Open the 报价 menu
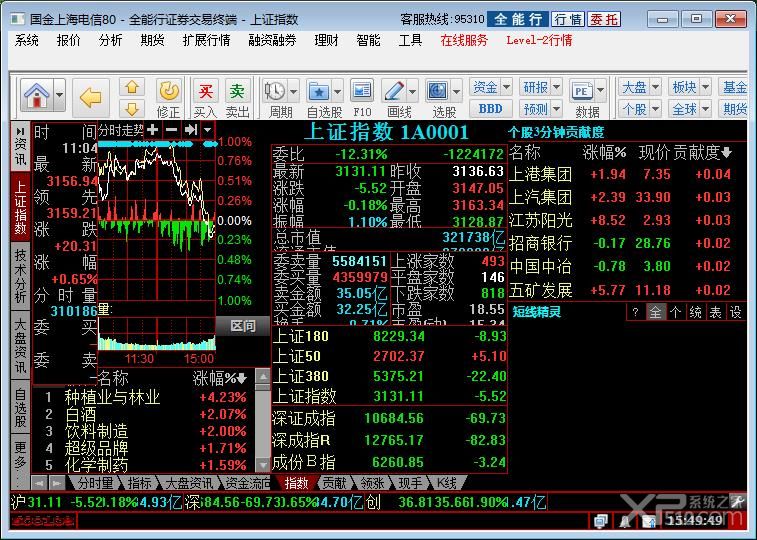757x540 pixels. 69,40
